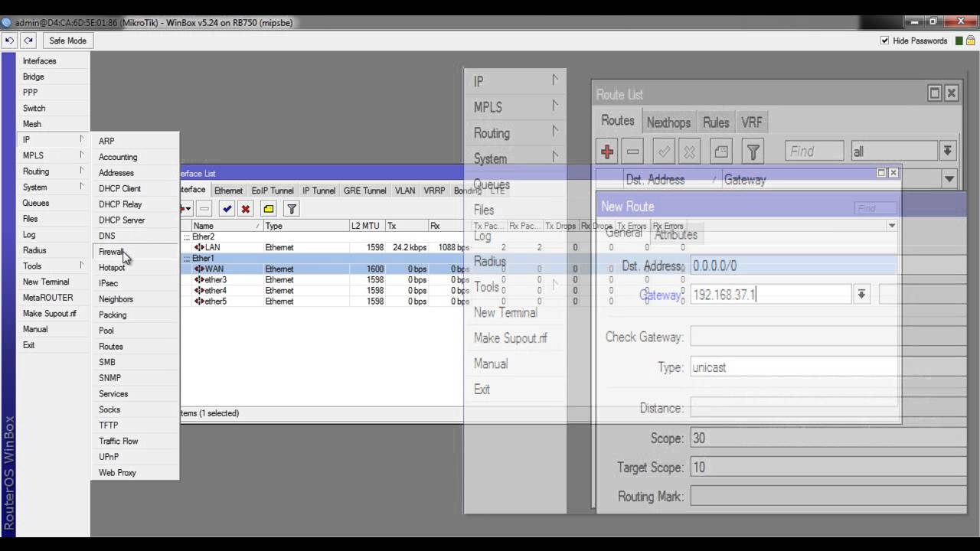Open the VRRP tab
The image size is (980, 551).
434,191
